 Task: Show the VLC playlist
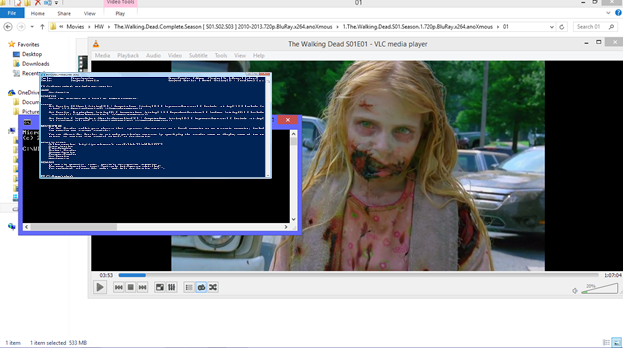point(189,287)
